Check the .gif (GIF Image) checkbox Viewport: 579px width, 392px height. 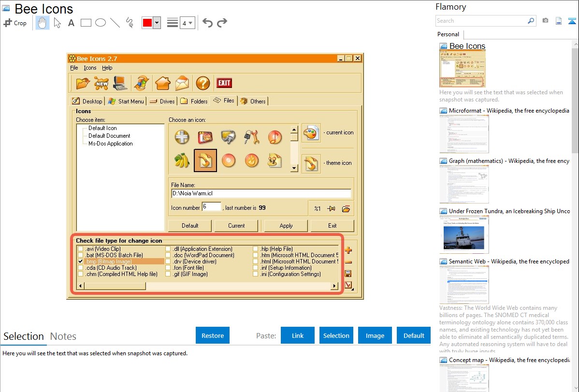[168, 274]
